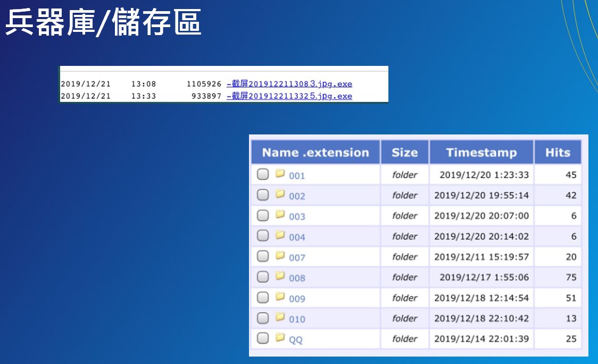The height and width of the screenshot is (364, 598).
Task: Tick the checkbox for folder 008
Action: coord(263,277)
